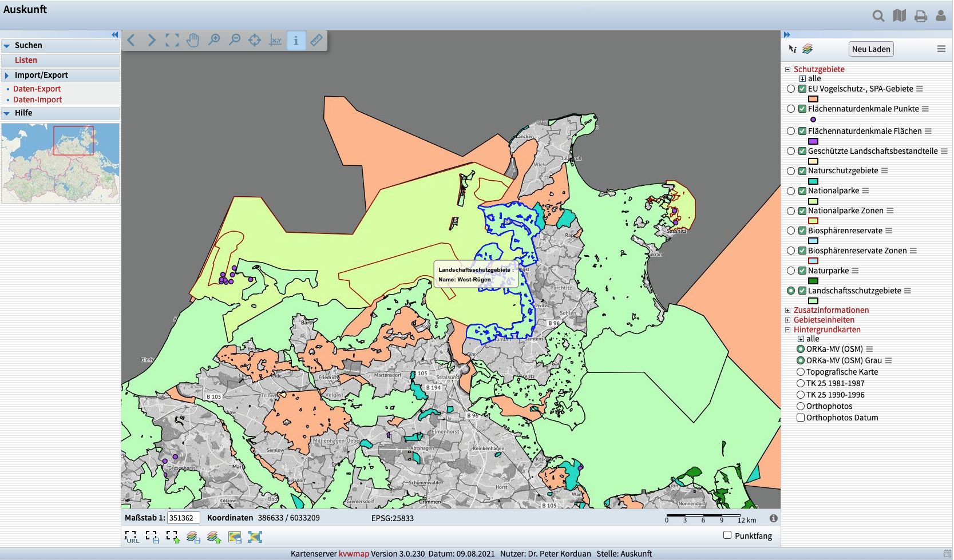Click the print icon in header
This screenshot has width=954, height=560.
920,16
